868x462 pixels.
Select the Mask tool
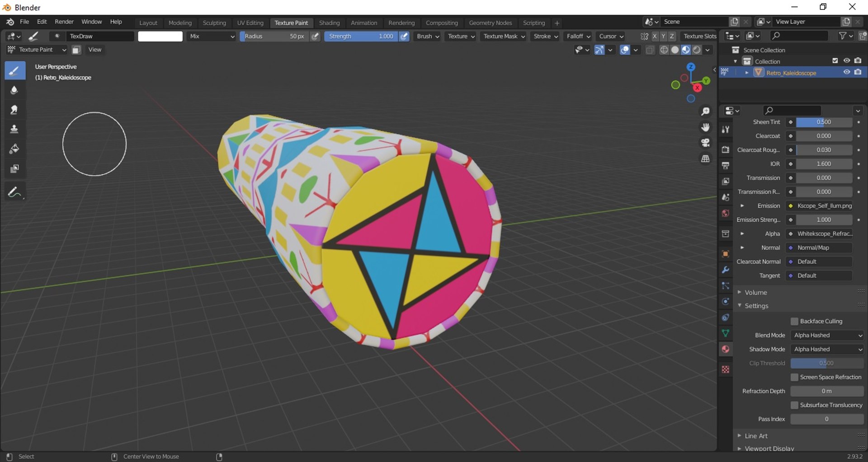coord(14,168)
